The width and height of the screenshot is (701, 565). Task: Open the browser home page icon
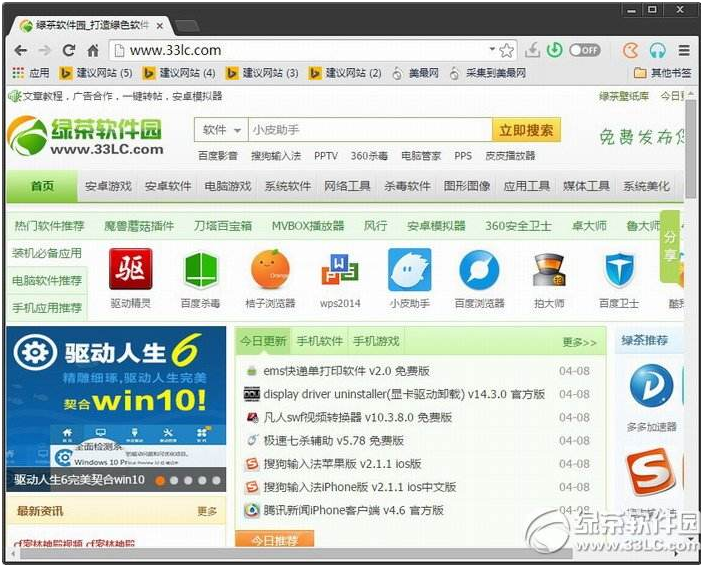(x=93, y=51)
